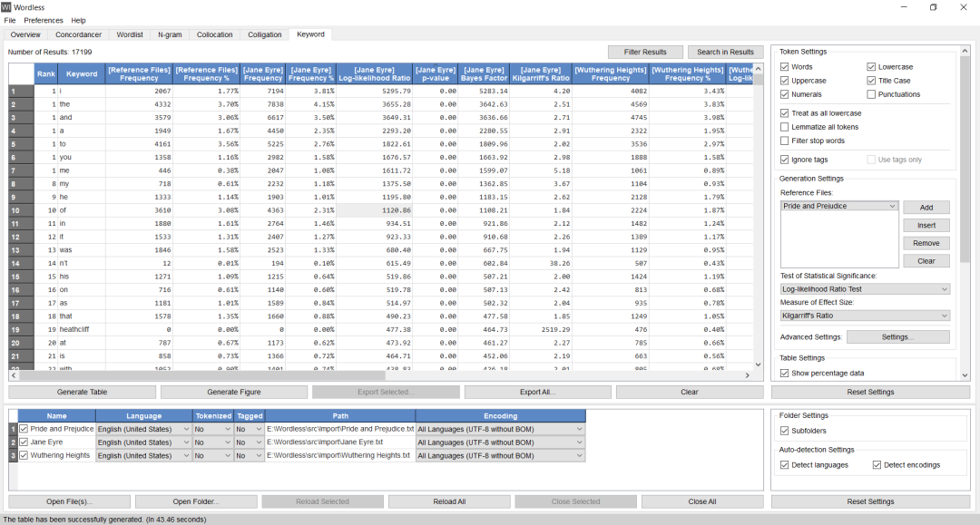Select the 'heathcliff' keyword cell
This screenshot has width=980, height=525.
tap(82, 330)
